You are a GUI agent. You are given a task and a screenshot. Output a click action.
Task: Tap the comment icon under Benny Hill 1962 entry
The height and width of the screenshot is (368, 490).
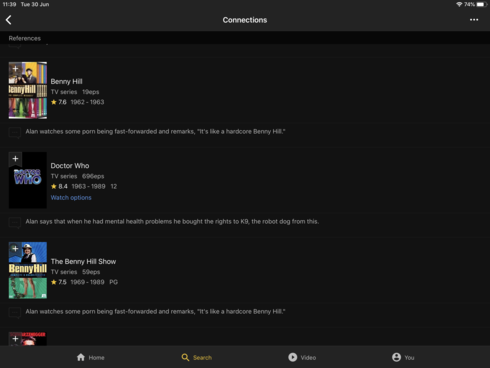tap(15, 132)
